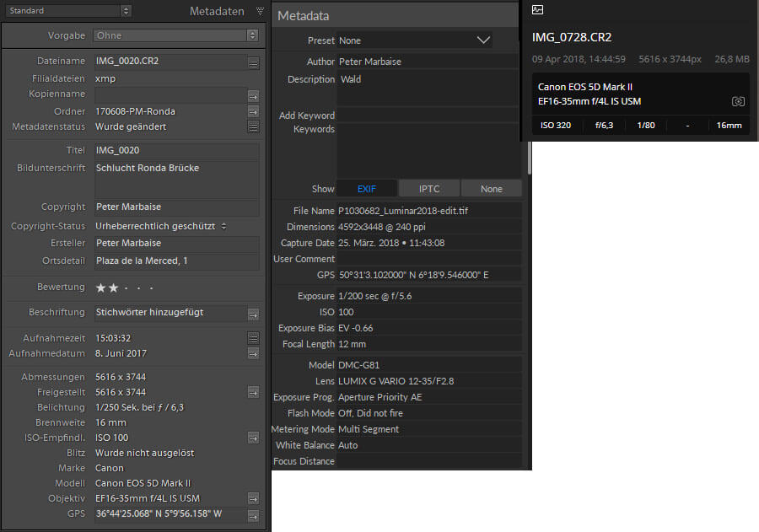Open the Standard view dropdown
Viewport: 759px width, 532px height.
(x=68, y=11)
